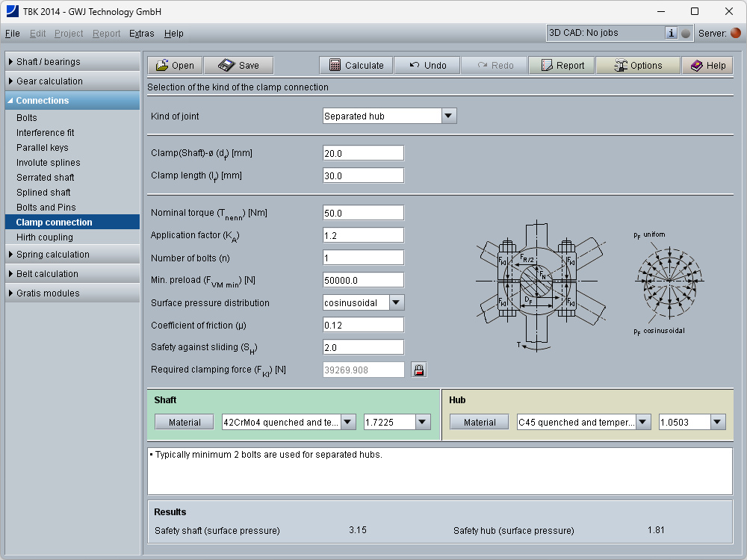Expand the surface pressure distribution dropdown
Viewport: 747px width, 560px height.
397,302
